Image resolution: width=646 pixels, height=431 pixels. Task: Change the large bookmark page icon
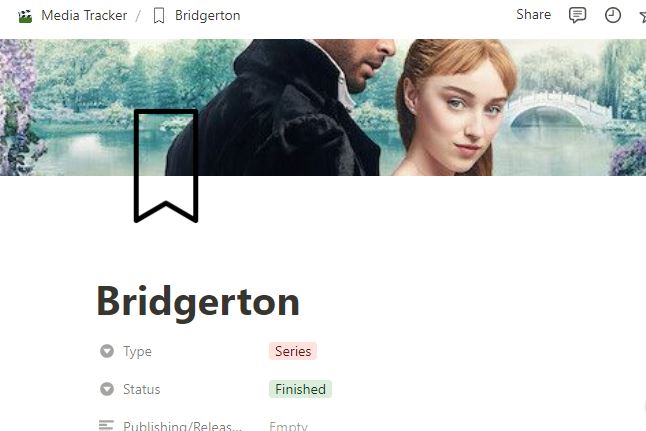[x=166, y=166]
